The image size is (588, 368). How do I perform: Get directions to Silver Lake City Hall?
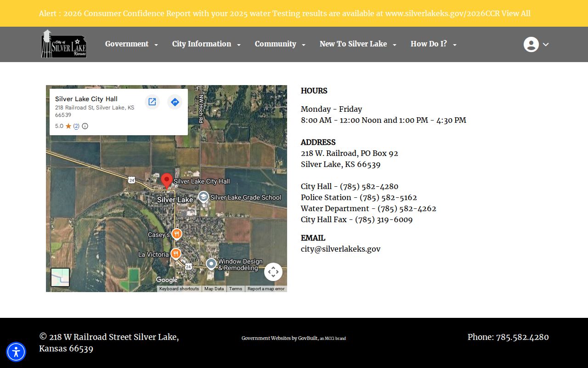click(x=175, y=102)
